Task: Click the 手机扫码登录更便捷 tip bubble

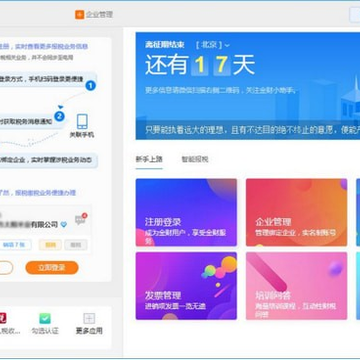Action: coord(47,79)
